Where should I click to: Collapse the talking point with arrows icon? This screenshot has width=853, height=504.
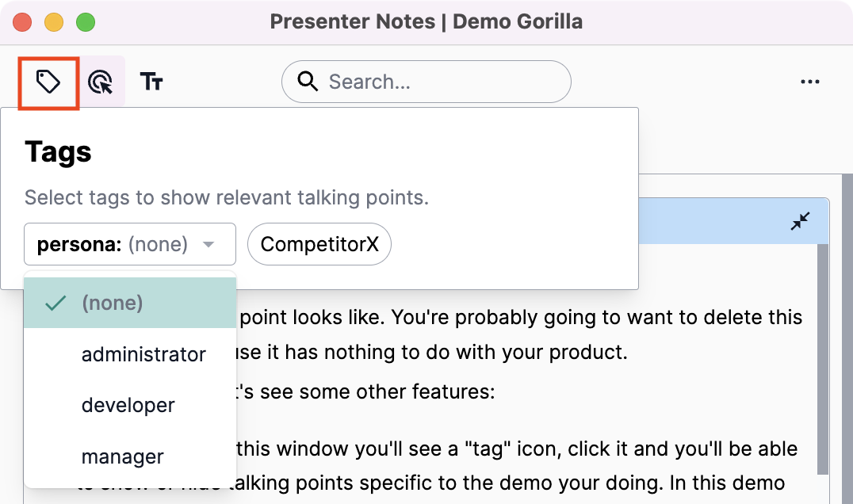801,221
